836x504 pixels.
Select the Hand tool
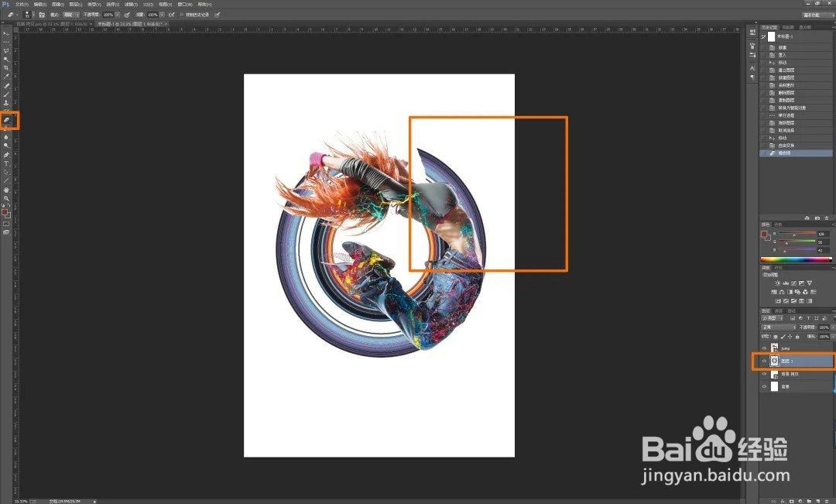(6, 190)
